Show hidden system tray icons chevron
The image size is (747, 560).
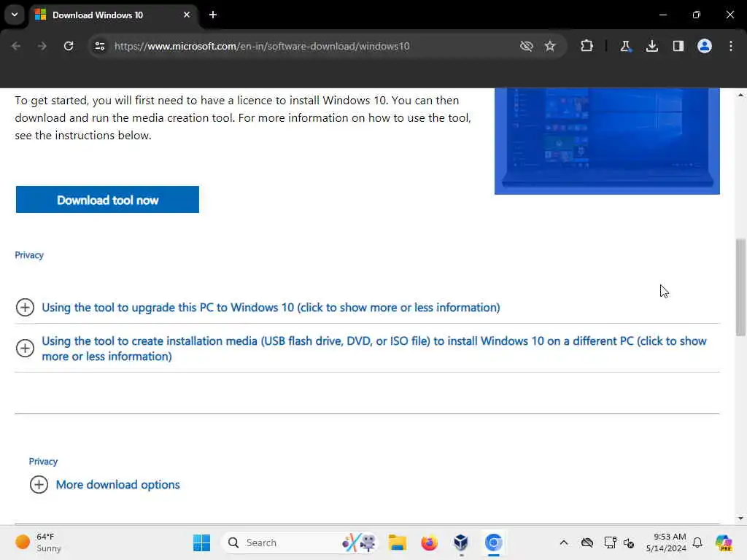(564, 542)
